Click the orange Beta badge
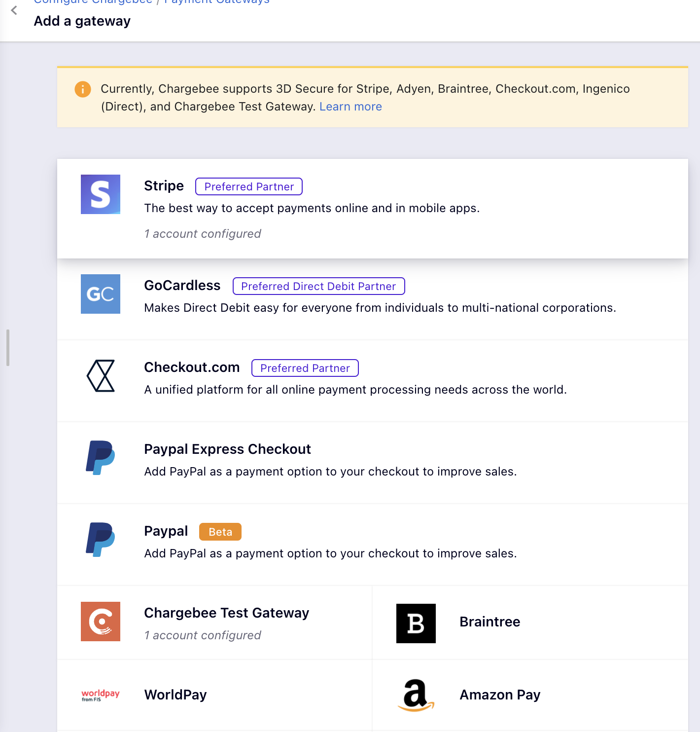Screen dimensions: 700x732 tap(220, 532)
